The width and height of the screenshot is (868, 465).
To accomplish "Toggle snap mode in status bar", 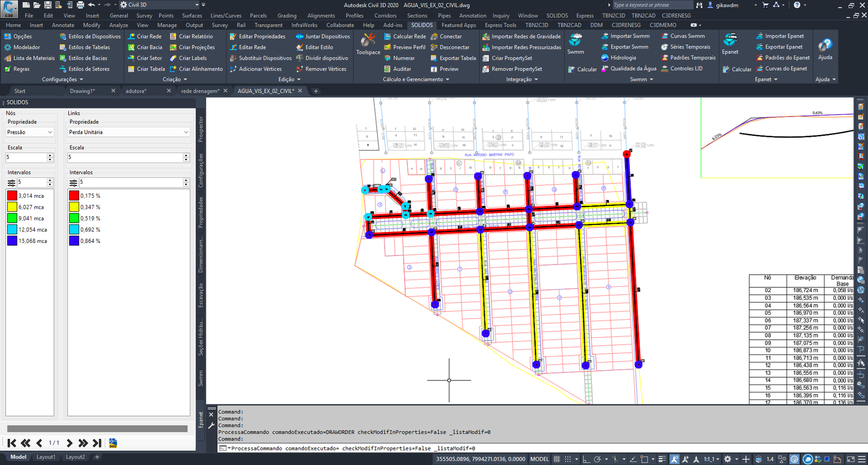I will tap(568, 459).
